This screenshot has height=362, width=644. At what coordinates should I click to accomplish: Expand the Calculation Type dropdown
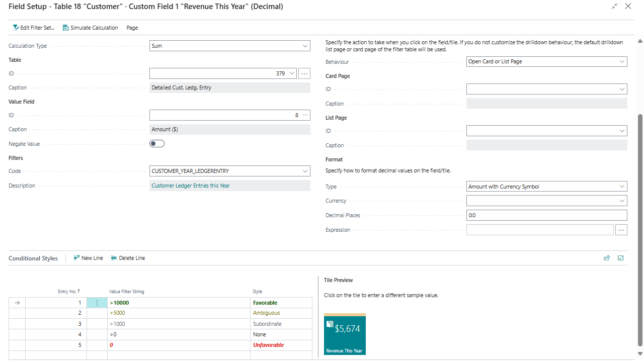(305, 46)
